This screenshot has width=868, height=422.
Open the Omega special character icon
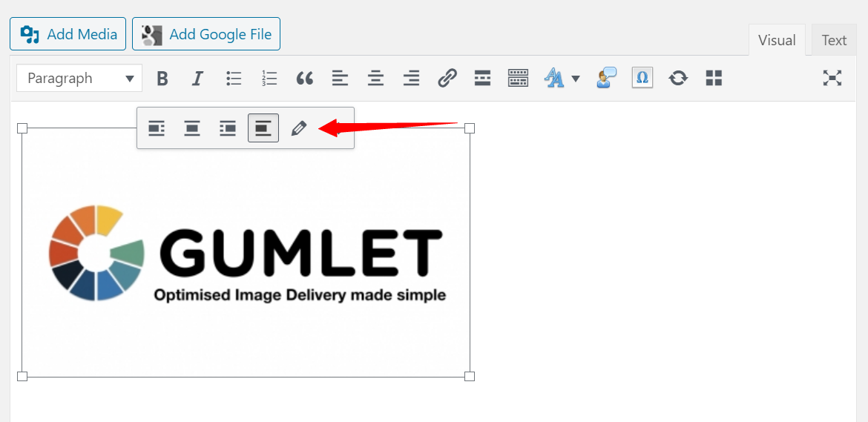coord(642,78)
